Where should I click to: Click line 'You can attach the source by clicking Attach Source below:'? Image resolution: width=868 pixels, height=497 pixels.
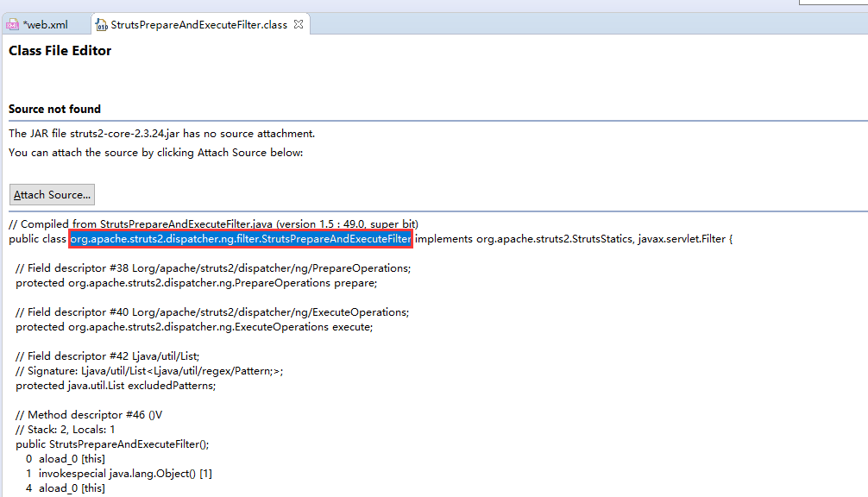[155, 152]
